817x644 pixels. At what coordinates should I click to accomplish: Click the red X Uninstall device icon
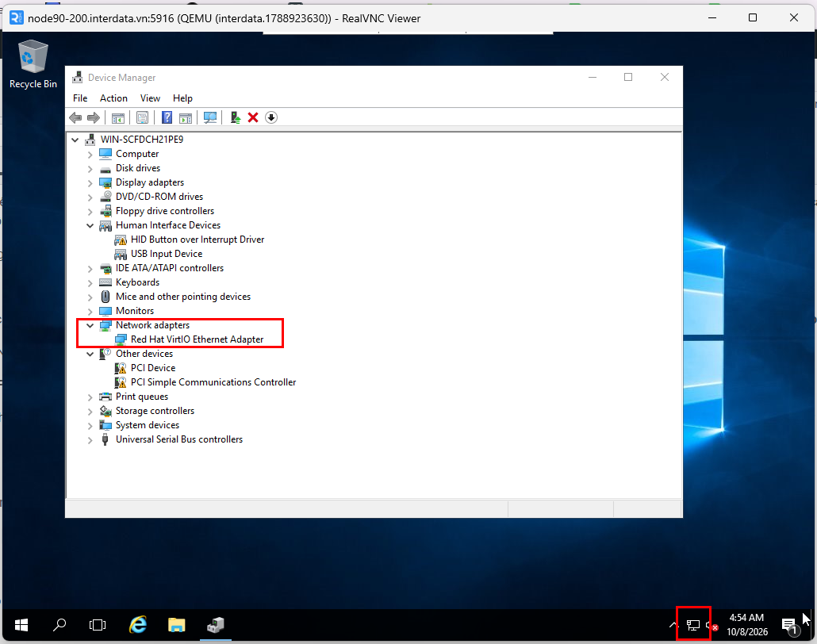pyautogui.click(x=253, y=117)
